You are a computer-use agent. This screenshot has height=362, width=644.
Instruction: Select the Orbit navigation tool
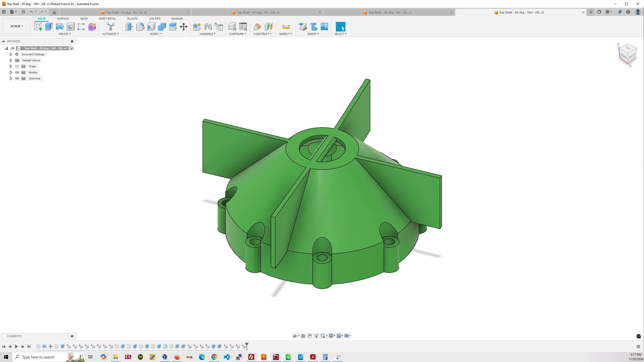point(295,336)
